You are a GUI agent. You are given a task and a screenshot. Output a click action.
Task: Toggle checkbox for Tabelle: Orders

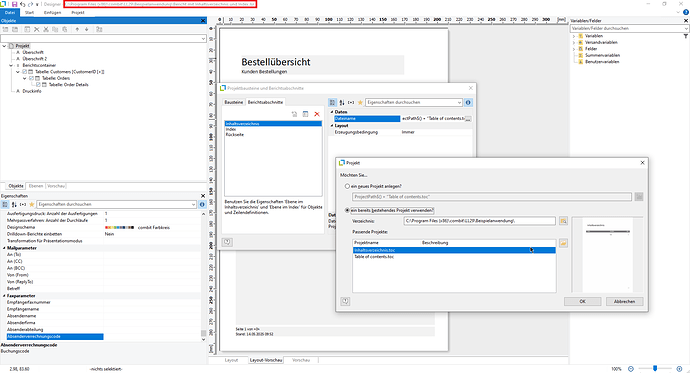[x=31, y=78]
